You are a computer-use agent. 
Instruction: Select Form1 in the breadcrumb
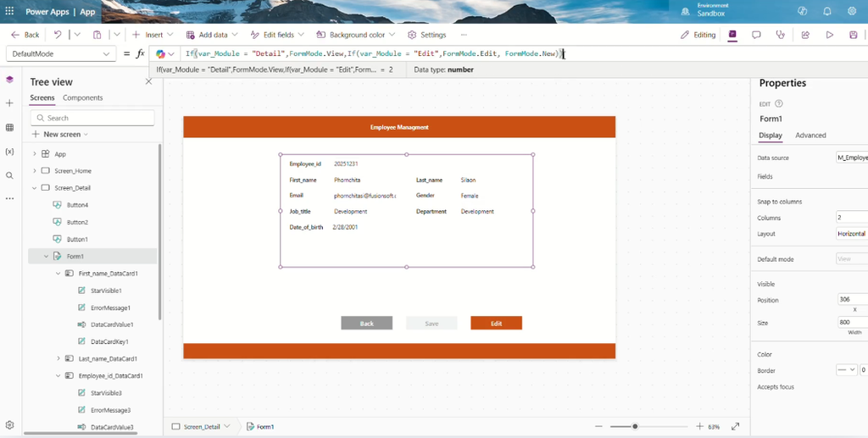coord(260,426)
